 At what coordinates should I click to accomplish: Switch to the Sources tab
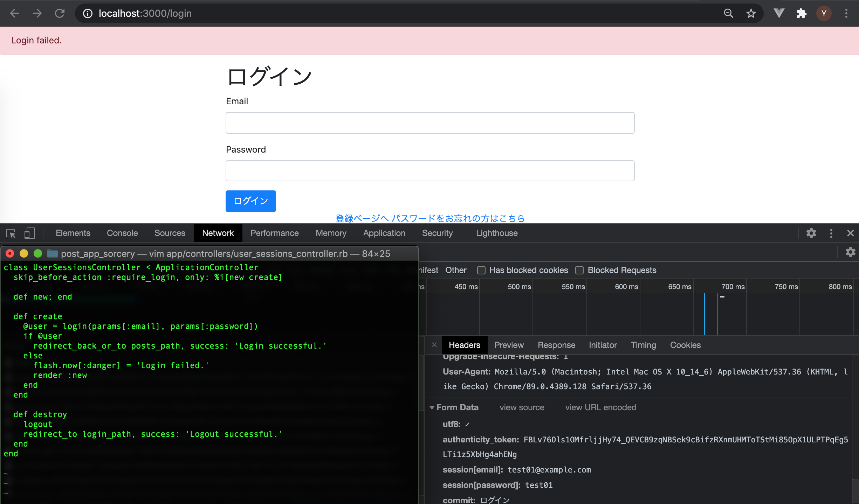click(170, 233)
